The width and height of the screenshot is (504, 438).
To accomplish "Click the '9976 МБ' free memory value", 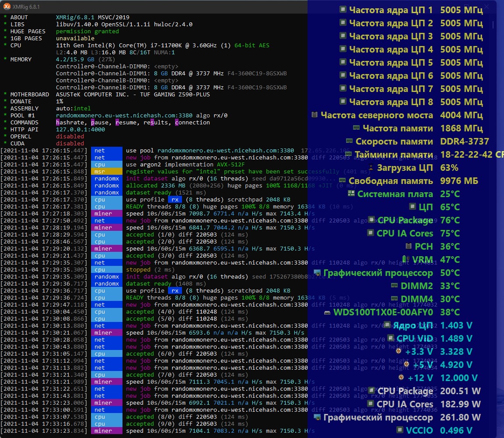I will click(459, 181).
